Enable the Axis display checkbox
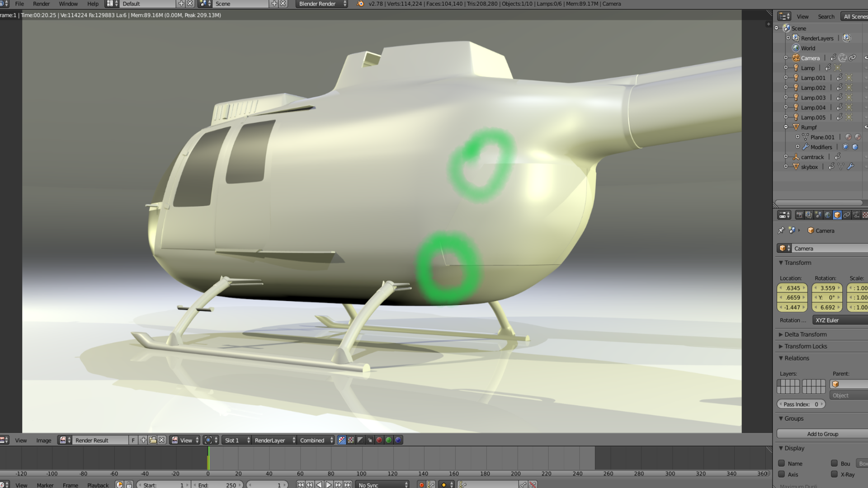 click(781, 474)
